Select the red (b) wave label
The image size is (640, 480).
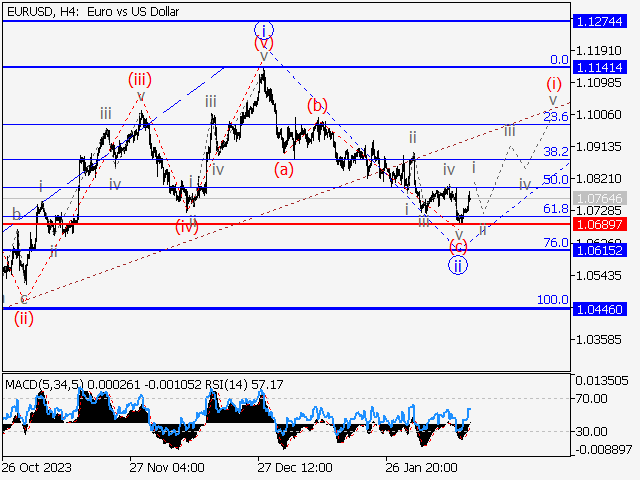(x=317, y=105)
